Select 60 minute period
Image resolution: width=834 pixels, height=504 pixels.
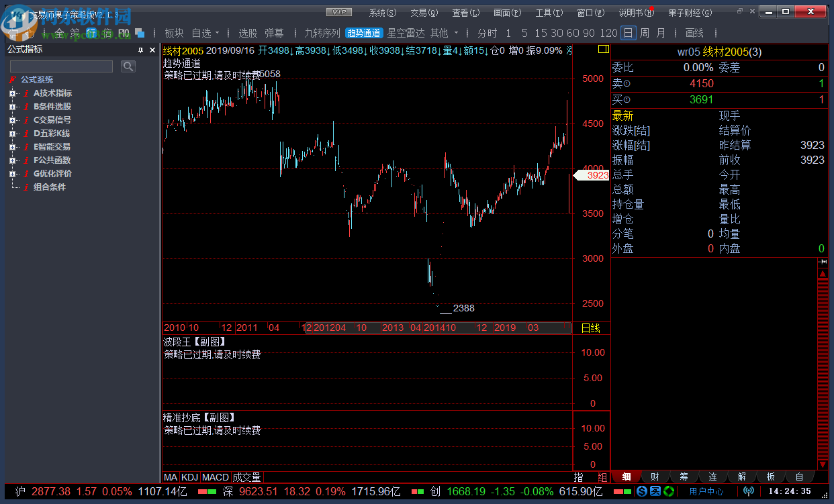(573, 33)
